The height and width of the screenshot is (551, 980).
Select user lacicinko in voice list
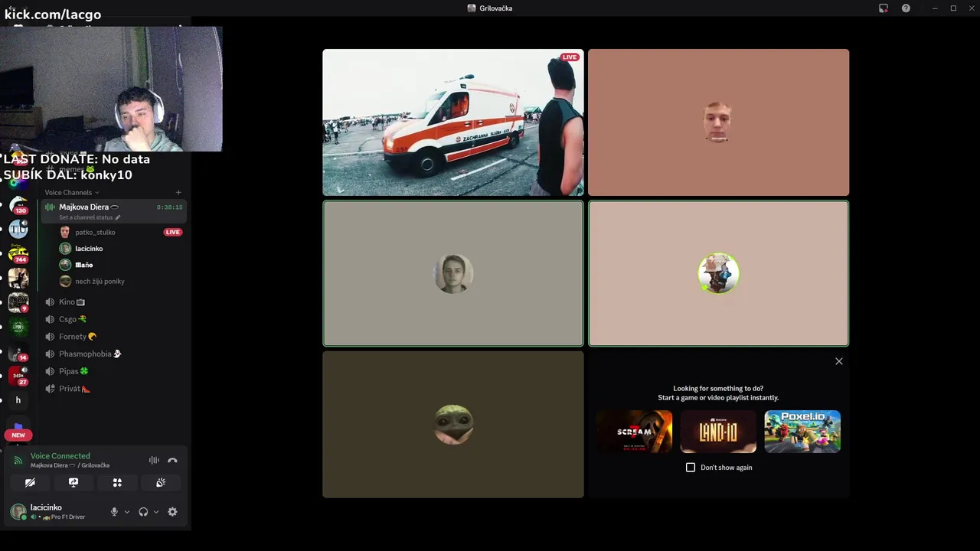(x=113, y=249)
